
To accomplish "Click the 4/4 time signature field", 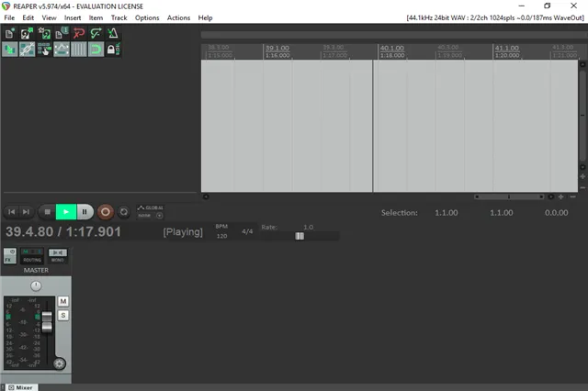I will click(247, 231).
